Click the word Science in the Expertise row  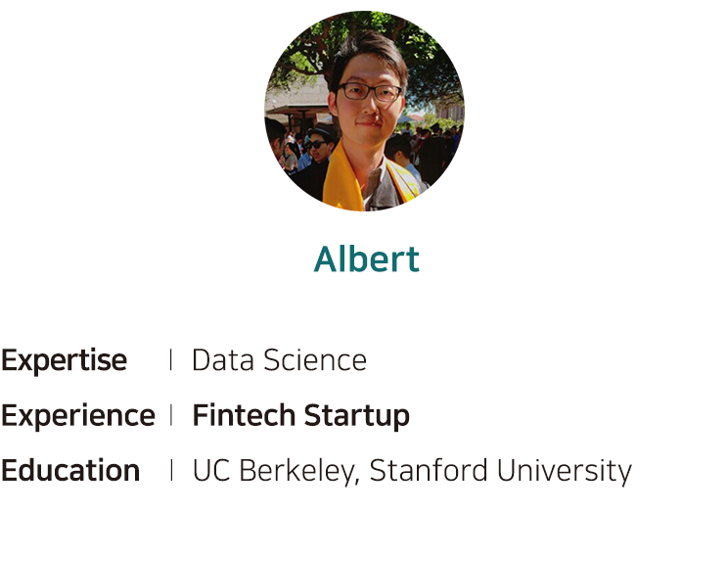315,360
